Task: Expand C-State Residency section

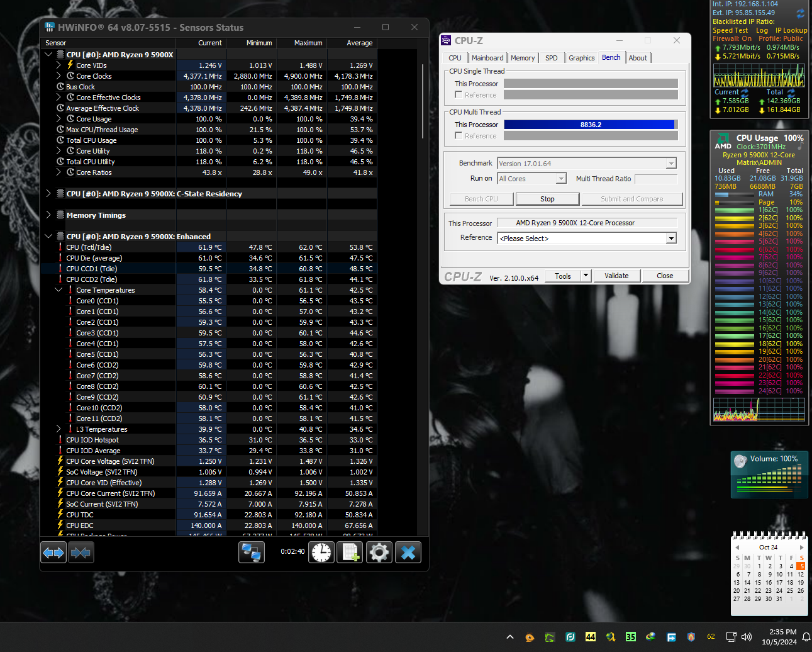Action: tap(48, 193)
